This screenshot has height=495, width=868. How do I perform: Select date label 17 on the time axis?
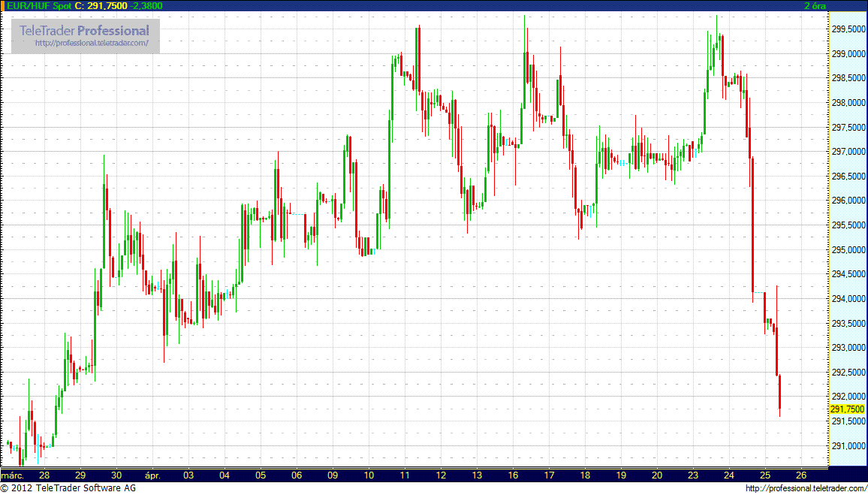(549, 475)
